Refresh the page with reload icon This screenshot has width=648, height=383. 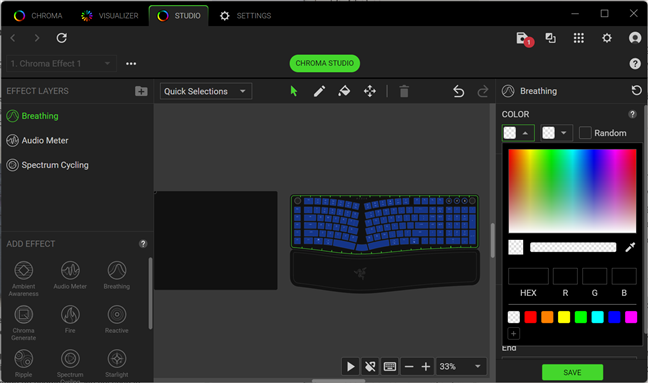point(62,38)
